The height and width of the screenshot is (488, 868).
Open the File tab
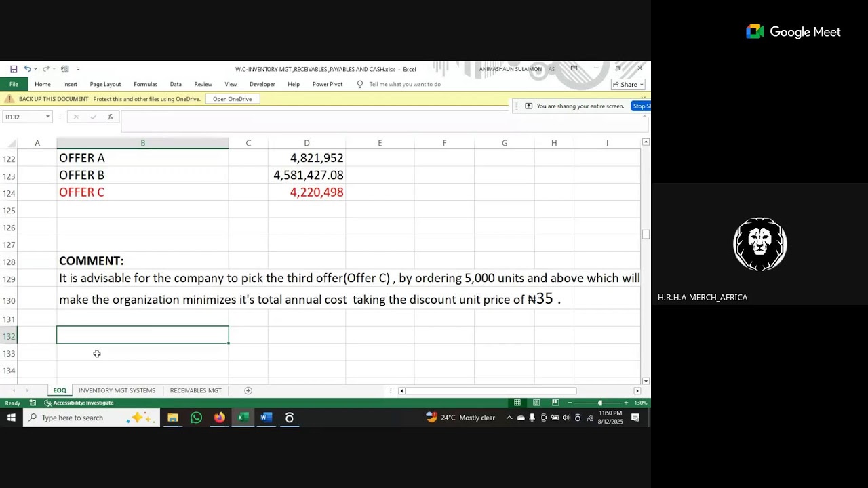(14, 85)
